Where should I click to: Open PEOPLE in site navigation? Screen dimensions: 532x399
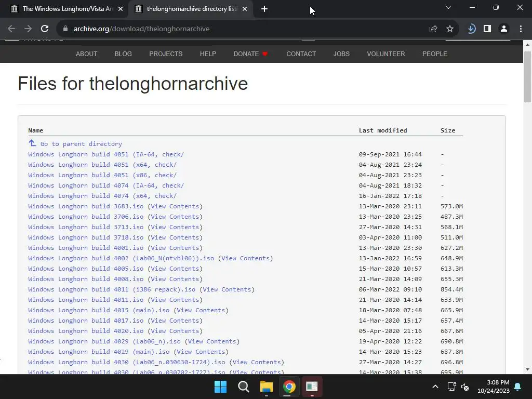[435, 54]
